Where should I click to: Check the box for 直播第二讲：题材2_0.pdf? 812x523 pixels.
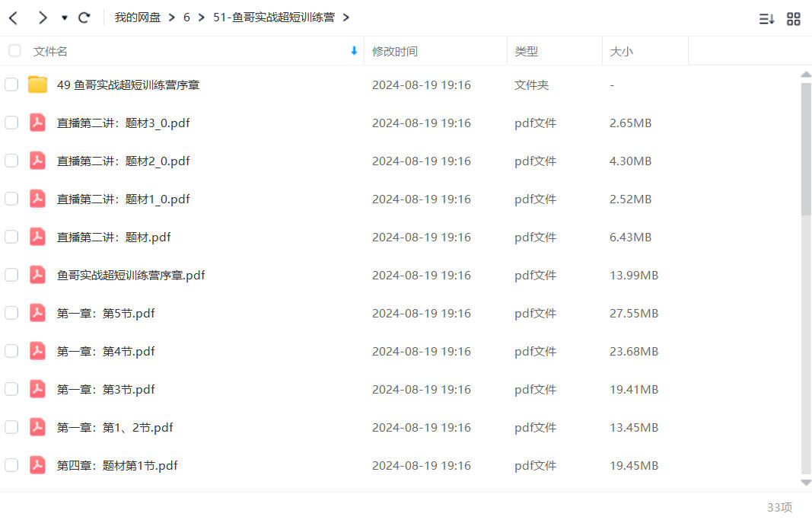(11, 161)
